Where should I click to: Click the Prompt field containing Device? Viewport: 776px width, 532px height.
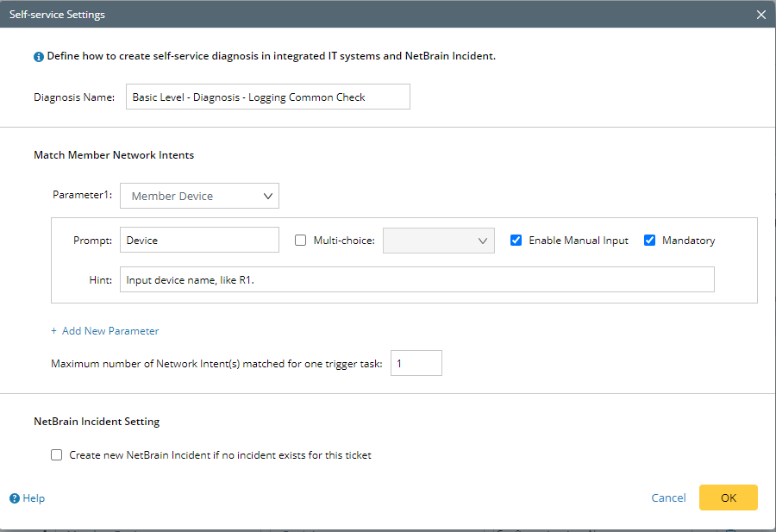199,240
